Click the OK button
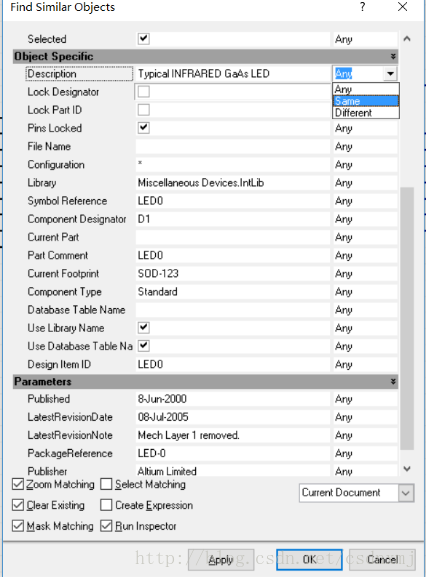The image size is (426, 578). (310, 560)
